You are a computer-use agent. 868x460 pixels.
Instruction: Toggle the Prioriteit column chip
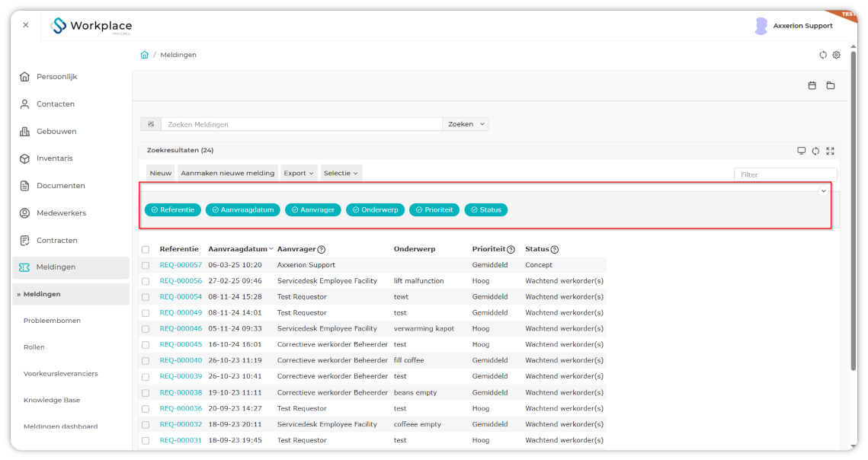pyautogui.click(x=434, y=209)
